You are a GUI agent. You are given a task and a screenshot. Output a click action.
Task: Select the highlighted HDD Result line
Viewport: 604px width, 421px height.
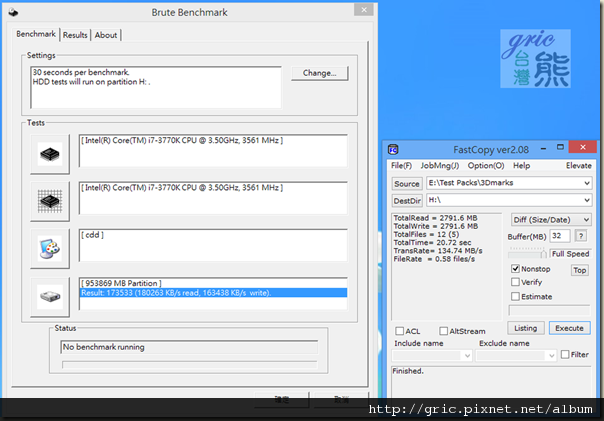(x=213, y=293)
